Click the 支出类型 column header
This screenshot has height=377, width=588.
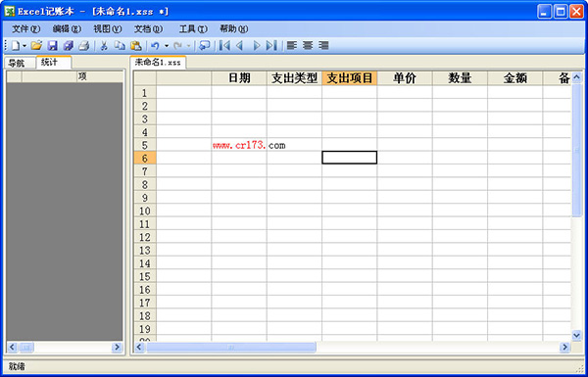click(x=294, y=78)
